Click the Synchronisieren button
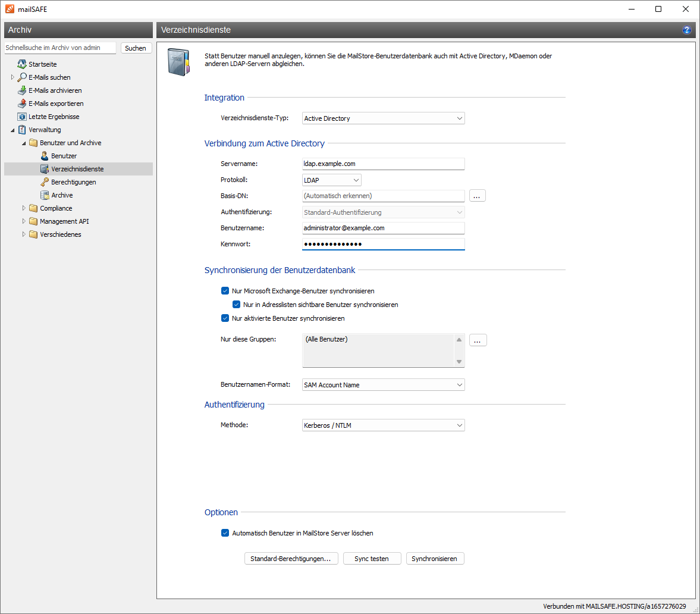 point(434,559)
